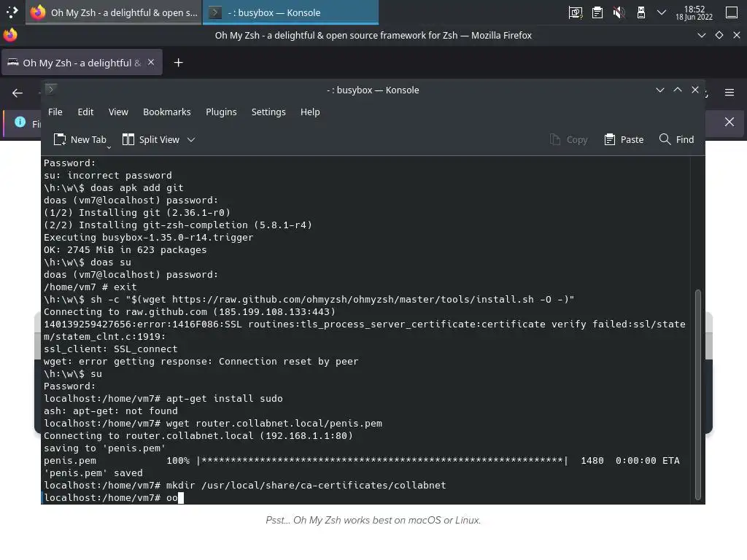Click the show desktop icon in panel

point(732,12)
